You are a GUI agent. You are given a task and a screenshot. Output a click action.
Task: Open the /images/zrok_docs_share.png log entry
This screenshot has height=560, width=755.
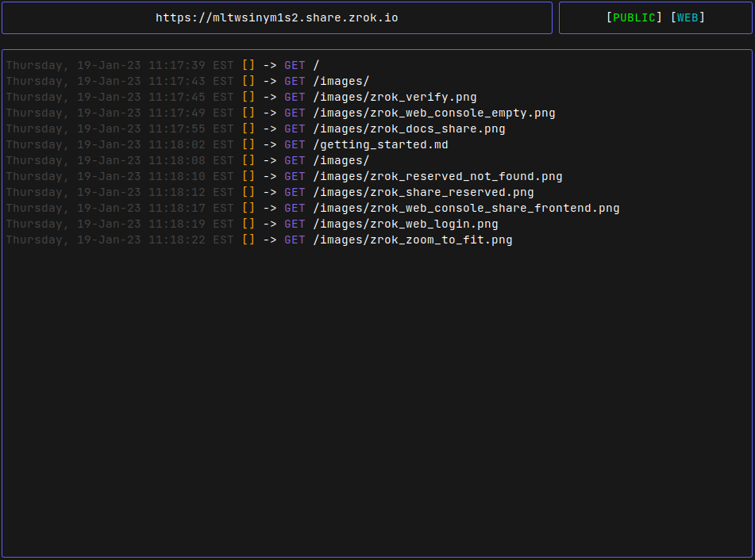coord(410,128)
